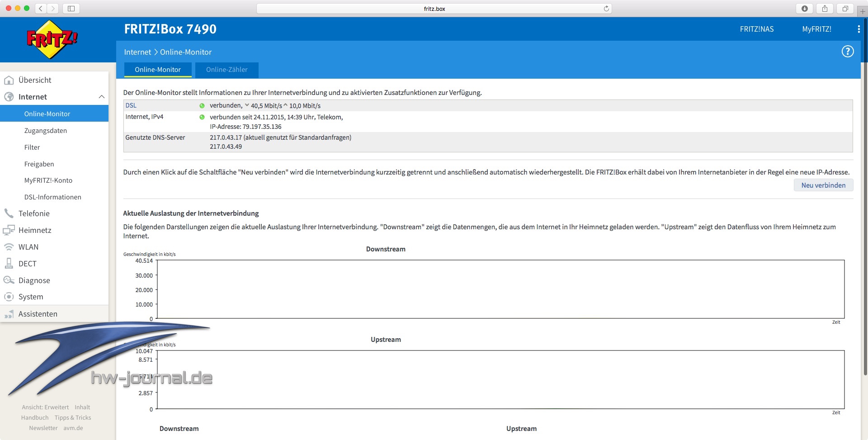Show all tabs icon in Safari

[845, 9]
